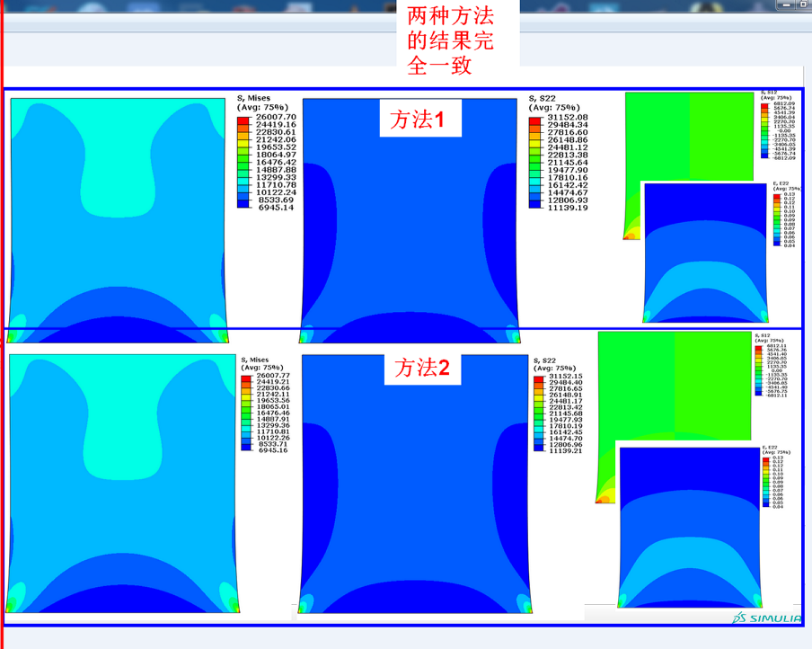This screenshot has width=812, height=649.
Task: Click the 方法2 S, S22 legend title
Action: click(x=550, y=361)
